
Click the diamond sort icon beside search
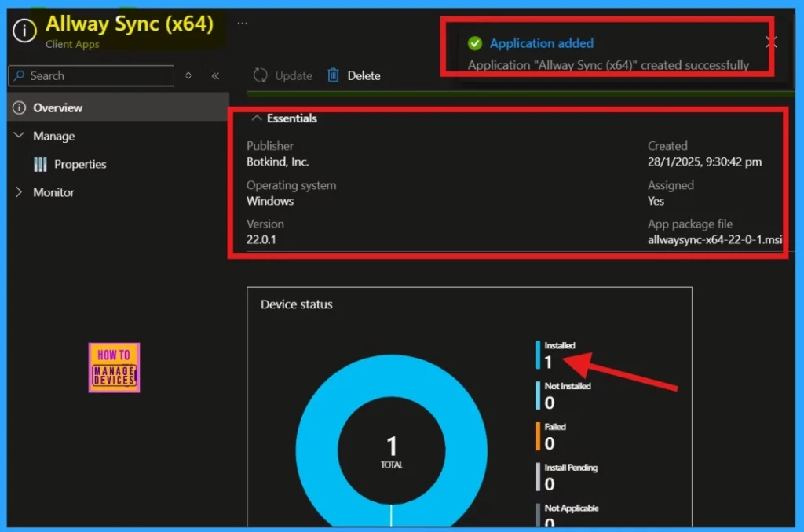pos(188,76)
